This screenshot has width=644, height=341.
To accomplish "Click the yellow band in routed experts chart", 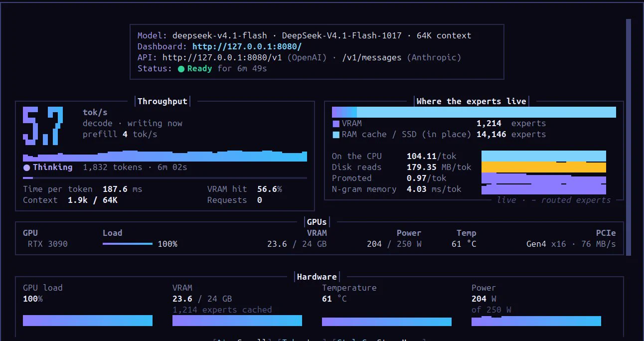I will click(544, 167).
